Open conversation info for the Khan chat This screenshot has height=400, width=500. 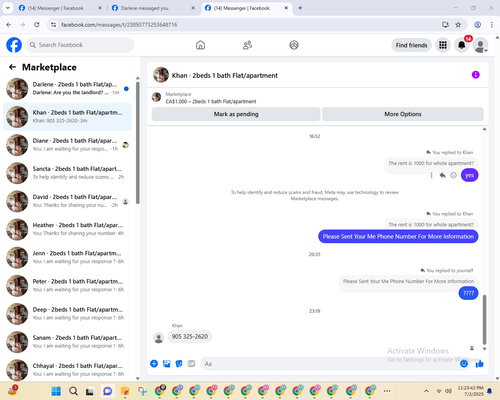pyautogui.click(x=475, y=75)
